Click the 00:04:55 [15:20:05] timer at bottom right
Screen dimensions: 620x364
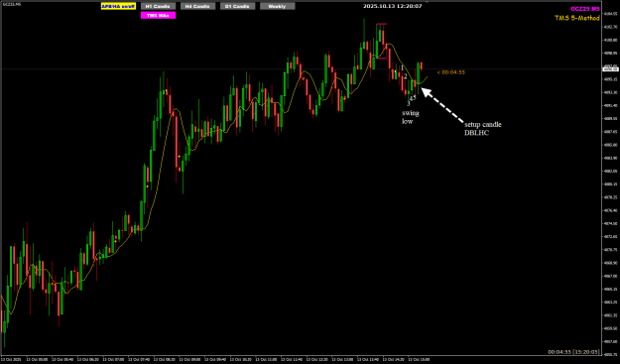[573, 351]
